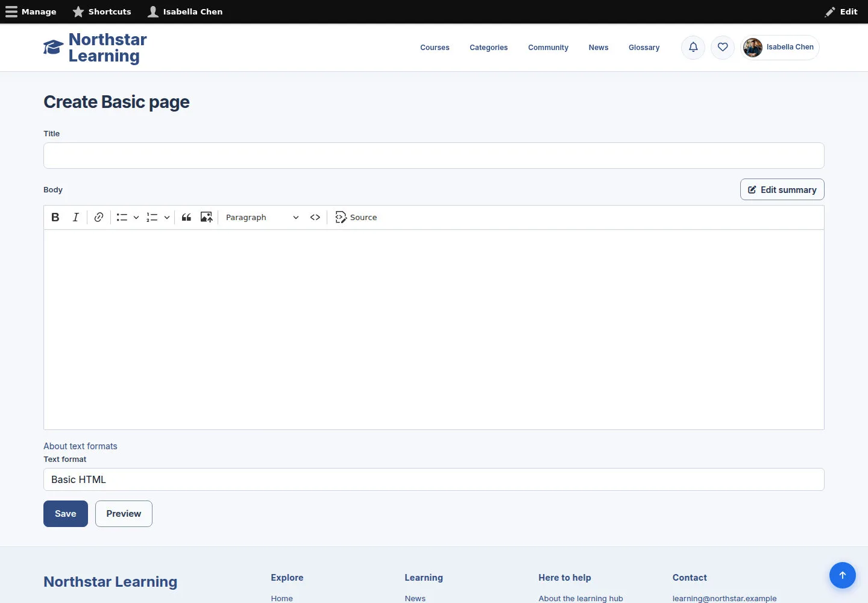This screenshot has height=603, width=868.
Task: Click the Save button
Action: (66, 514)
